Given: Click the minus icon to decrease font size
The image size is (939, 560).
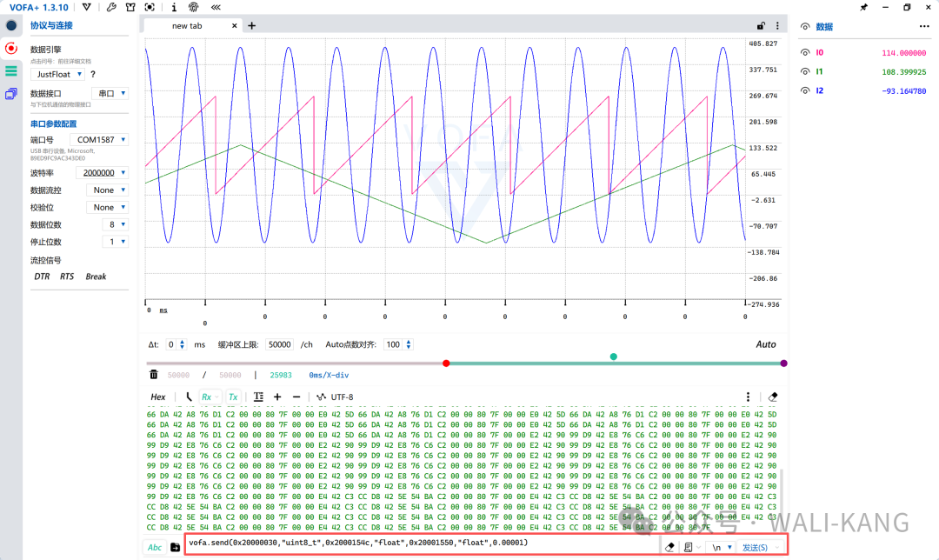Looking at the screenshot, I should point(296,397).
